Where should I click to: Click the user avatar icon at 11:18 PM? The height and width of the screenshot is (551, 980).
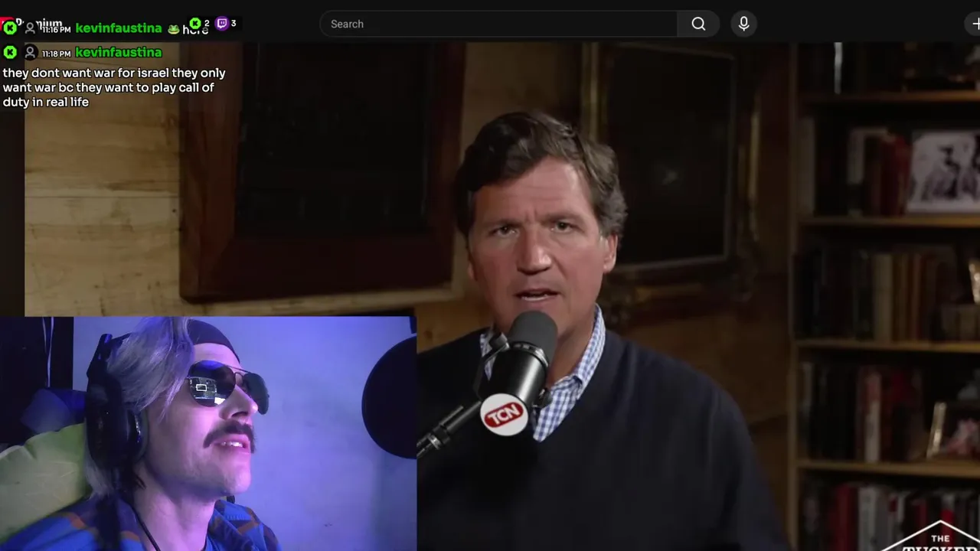pos(31,52)
